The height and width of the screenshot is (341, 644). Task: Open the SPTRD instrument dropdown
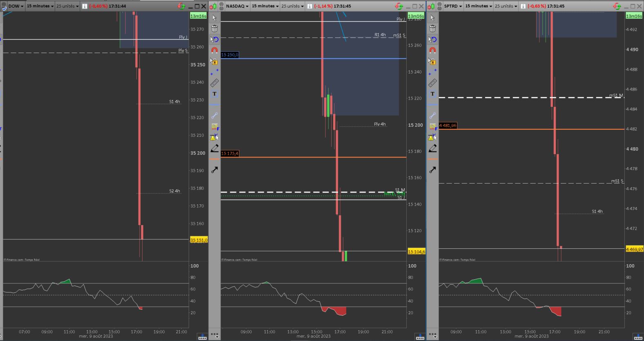tap(453, 6)
